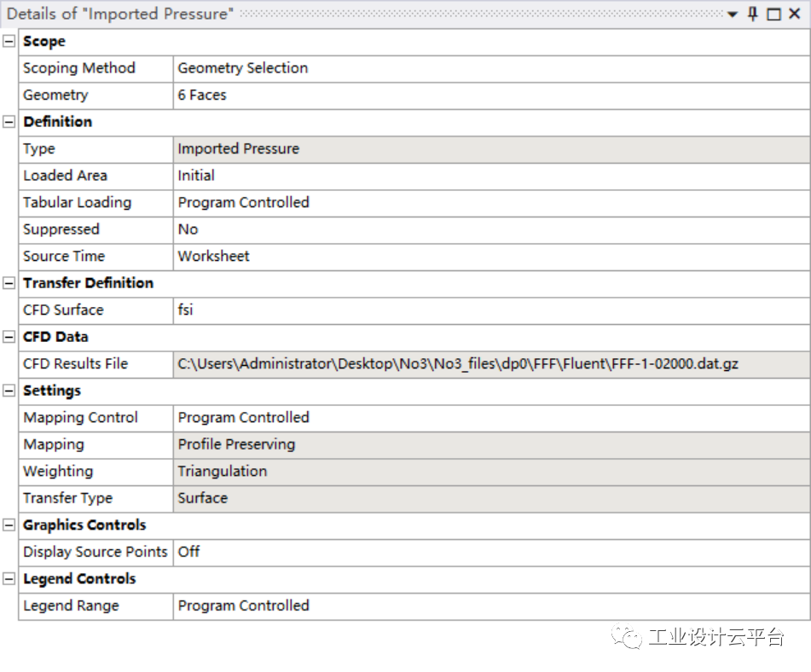
Task: Click the Profile Preserving mapping value
Action: (491, 445)
